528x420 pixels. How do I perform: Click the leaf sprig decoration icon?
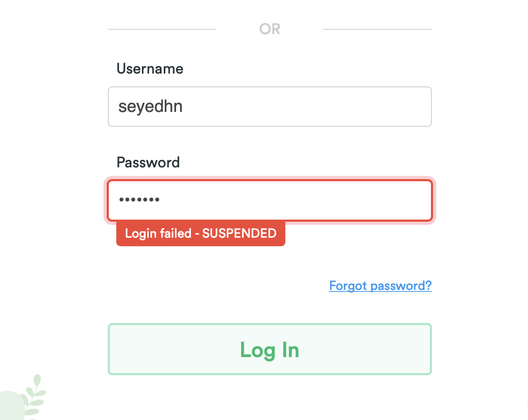35,393
